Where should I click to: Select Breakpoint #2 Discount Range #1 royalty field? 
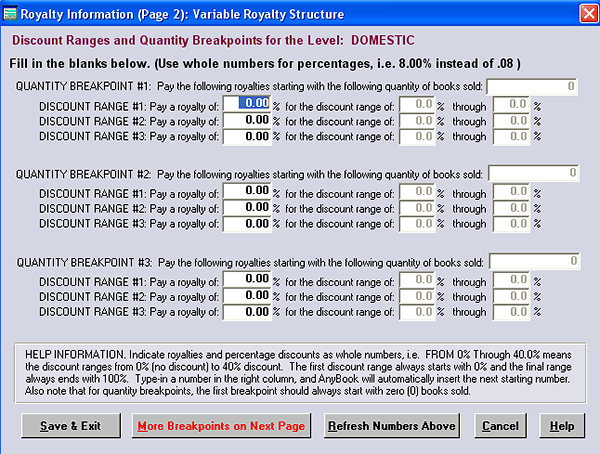coord(246,191)
